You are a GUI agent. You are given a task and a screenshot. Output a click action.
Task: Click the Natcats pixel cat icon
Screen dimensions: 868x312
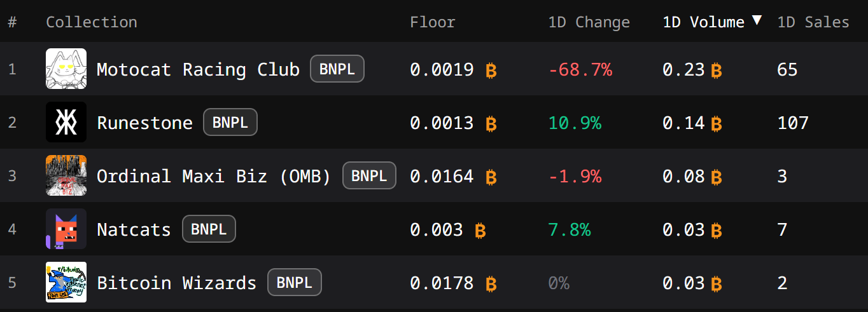click(x=66, y=229)
